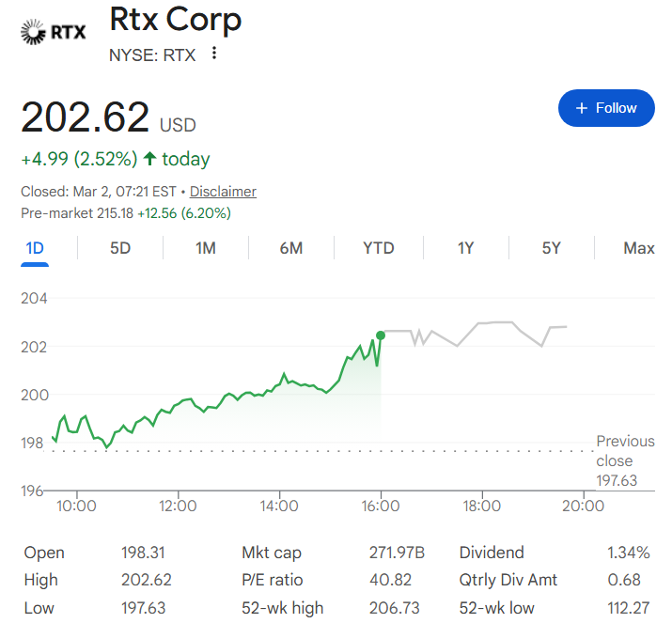Click the green upward arrow next to today
The height and width of the screenshot is (639, 672).
149,159
